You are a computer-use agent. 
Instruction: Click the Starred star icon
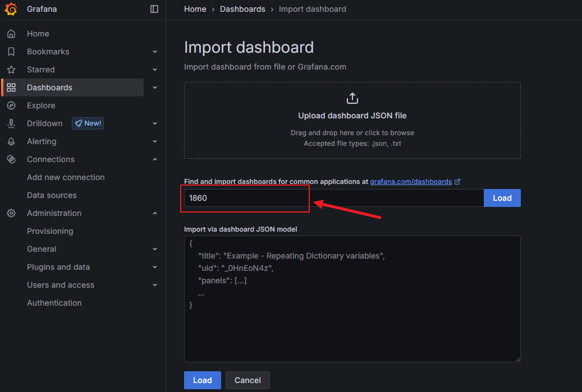[x=11, y=70]
